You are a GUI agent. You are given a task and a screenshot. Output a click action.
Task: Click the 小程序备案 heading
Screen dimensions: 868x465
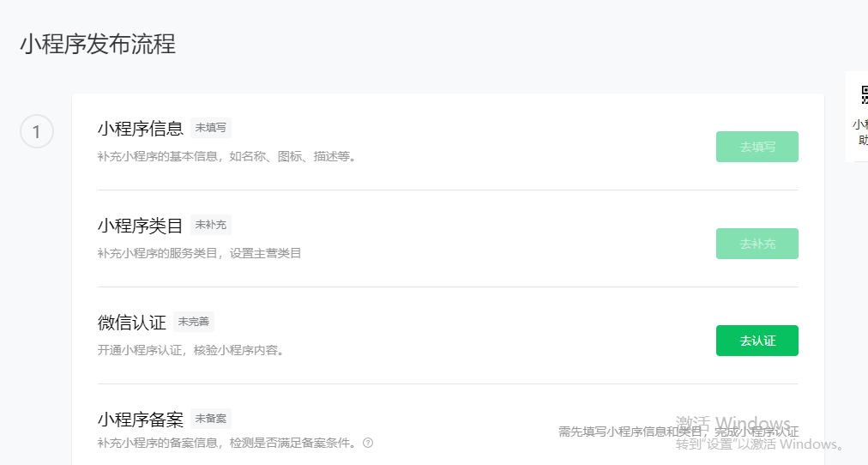pos(141,419)
